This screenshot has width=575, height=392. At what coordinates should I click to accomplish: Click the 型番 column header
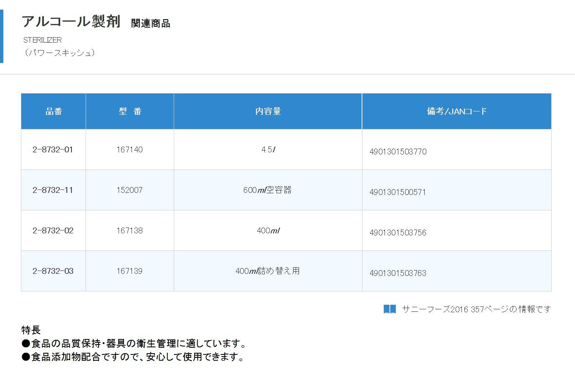[130, 111]
